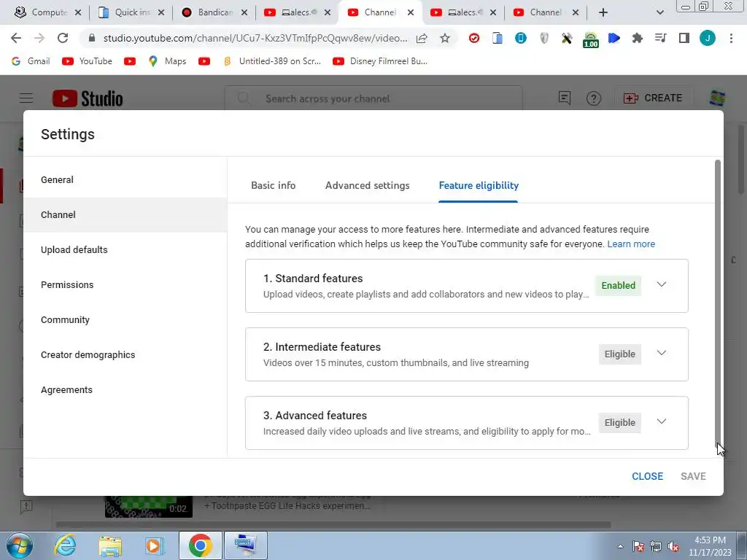Screen dimensions: 747x560
Task: Click the Eligible badge for Intermediate features
Action: 619,354
